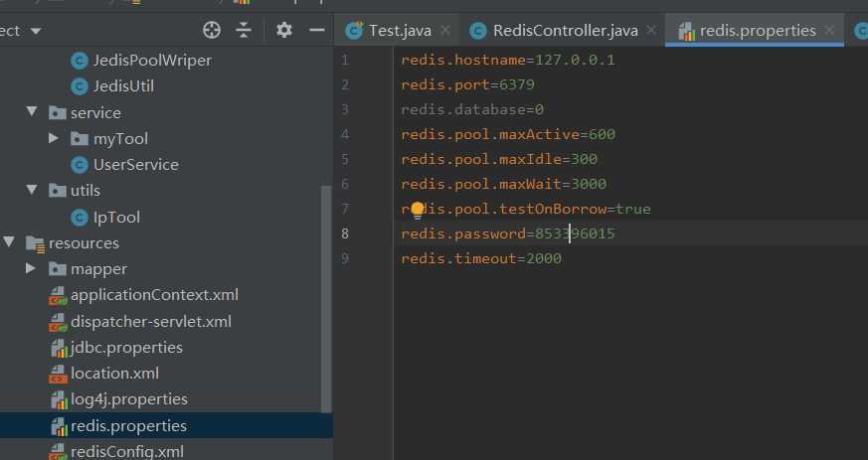The height and width of the screenshot is (460, 868).
Task: Open UserService class file
Action: pos(135,164)
